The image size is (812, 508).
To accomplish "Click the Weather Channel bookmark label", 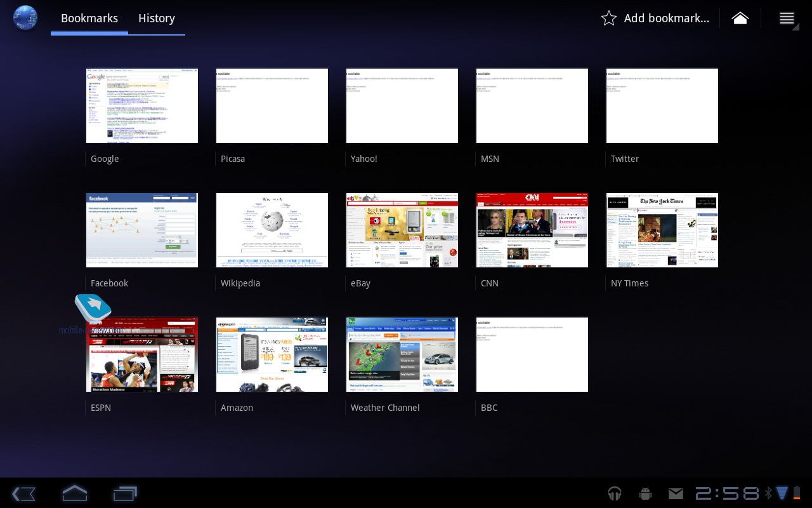I will pos(385,408).
